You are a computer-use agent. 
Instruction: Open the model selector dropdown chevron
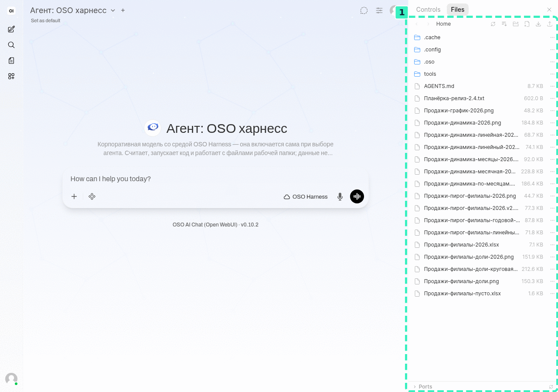113,10
